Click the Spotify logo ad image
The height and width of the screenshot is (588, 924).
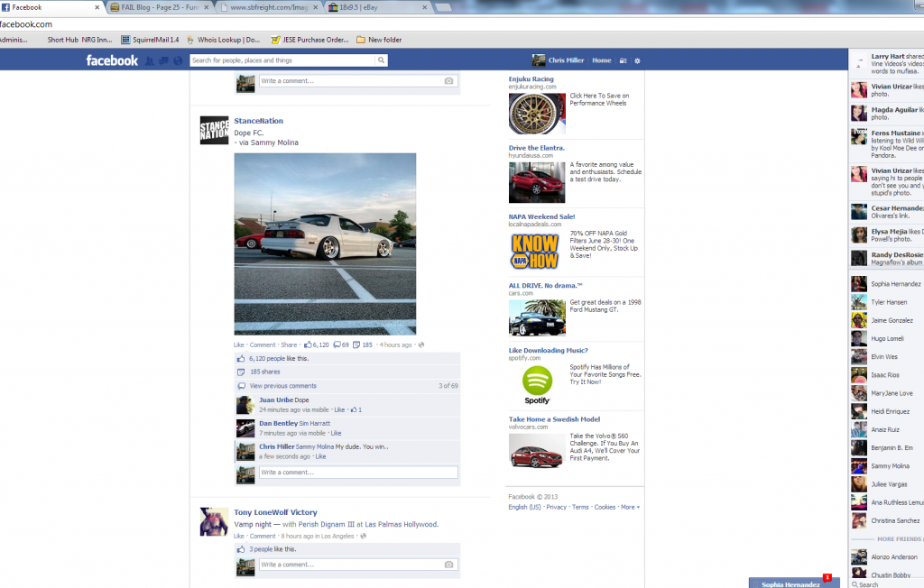[537, 385]
